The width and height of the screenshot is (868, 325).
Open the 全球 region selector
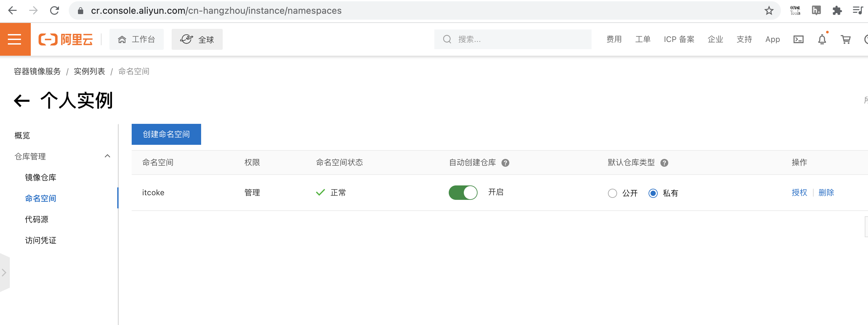click(x=197, y=39)
